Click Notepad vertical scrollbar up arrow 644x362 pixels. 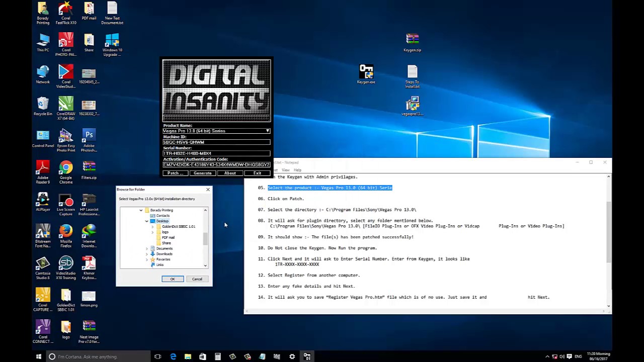(609, 176)
